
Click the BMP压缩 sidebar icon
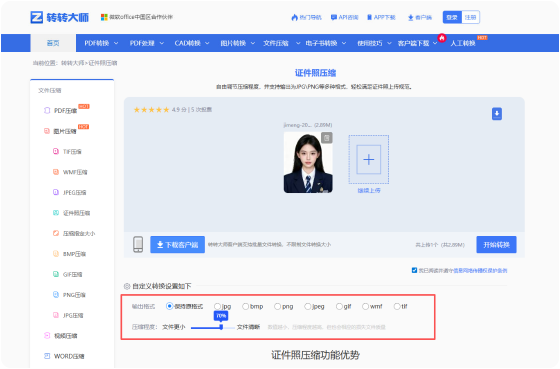(56, 254)
